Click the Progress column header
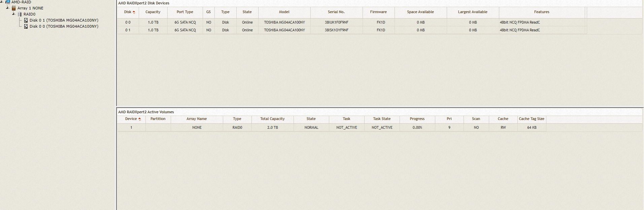Screen dimensions: 644x210 point(417,119)
